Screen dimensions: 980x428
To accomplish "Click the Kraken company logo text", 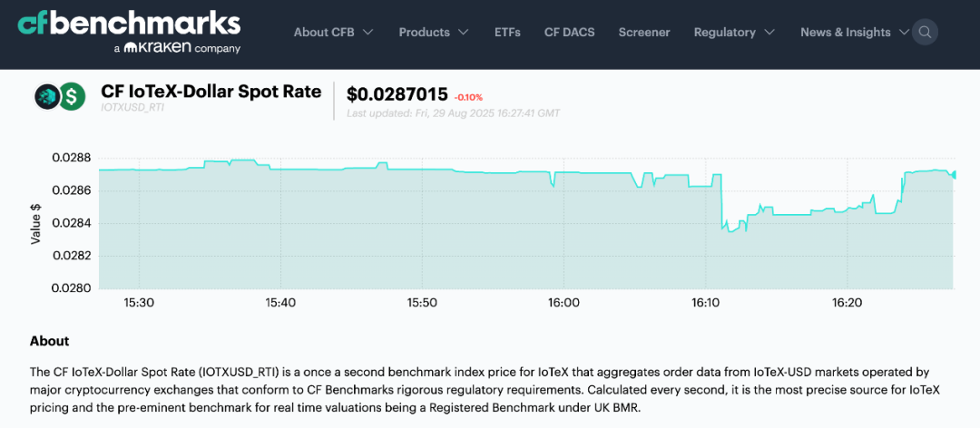I will click(x=177, y=47).
